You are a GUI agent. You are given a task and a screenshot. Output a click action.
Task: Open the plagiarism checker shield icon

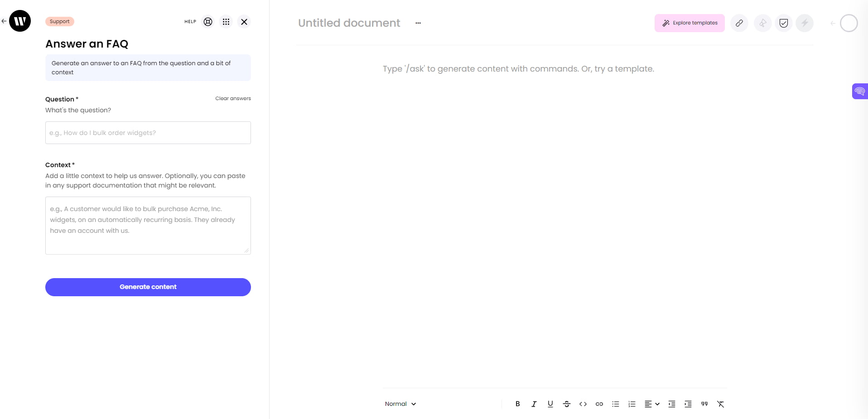click(783, 23)
